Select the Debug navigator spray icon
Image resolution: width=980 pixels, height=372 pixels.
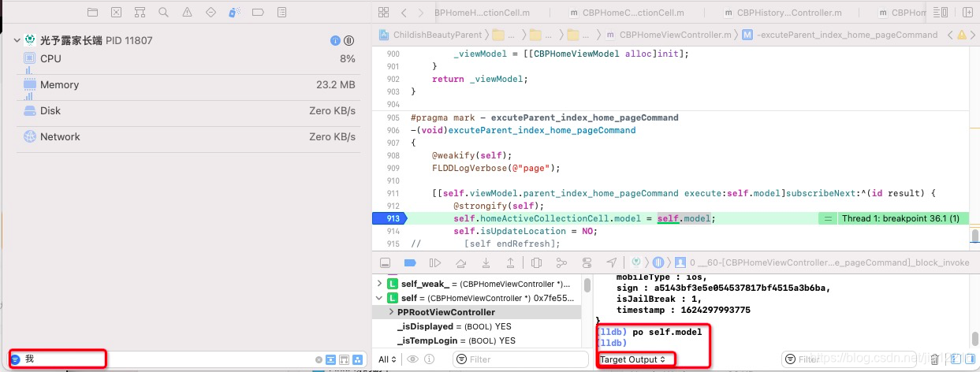pos(234,13)
